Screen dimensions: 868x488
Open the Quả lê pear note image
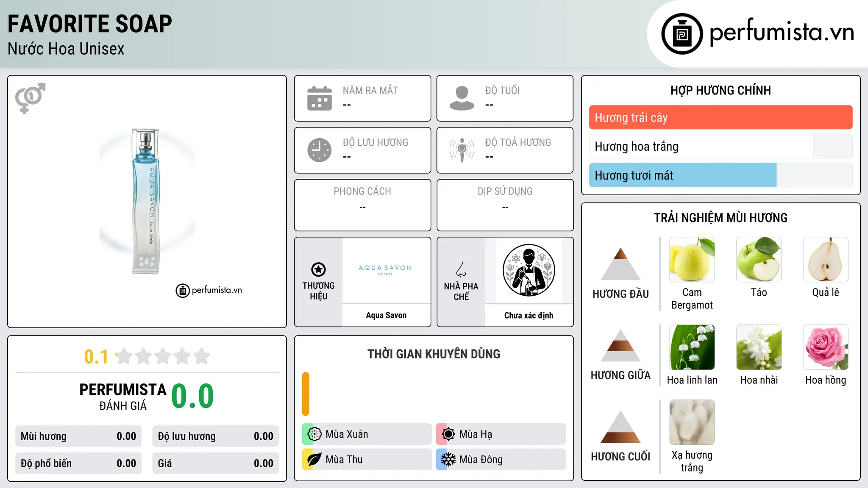[x=826, y=260]
